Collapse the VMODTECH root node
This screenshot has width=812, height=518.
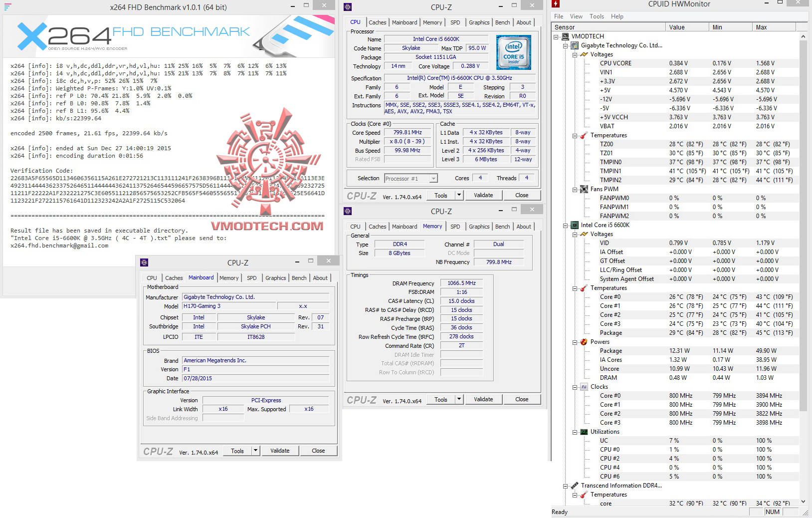[556, 36]
